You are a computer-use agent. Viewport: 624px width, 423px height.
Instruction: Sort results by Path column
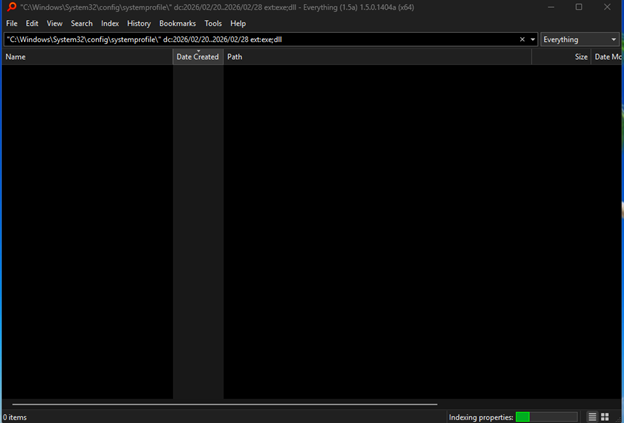(377, 57)
